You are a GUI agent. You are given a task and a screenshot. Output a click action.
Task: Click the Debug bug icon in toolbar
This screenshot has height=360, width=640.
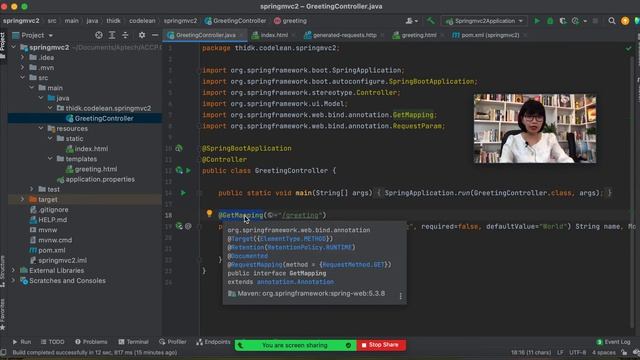tap(550, 21)
